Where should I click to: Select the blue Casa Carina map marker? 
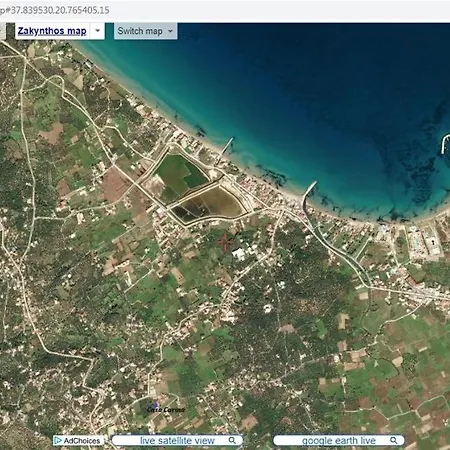(155, 405)
